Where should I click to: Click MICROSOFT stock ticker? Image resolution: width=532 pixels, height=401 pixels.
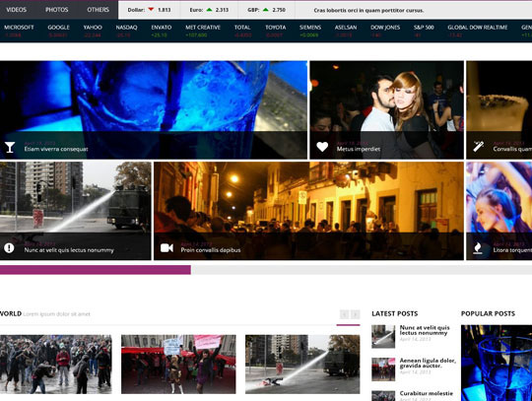pos(19,31)
